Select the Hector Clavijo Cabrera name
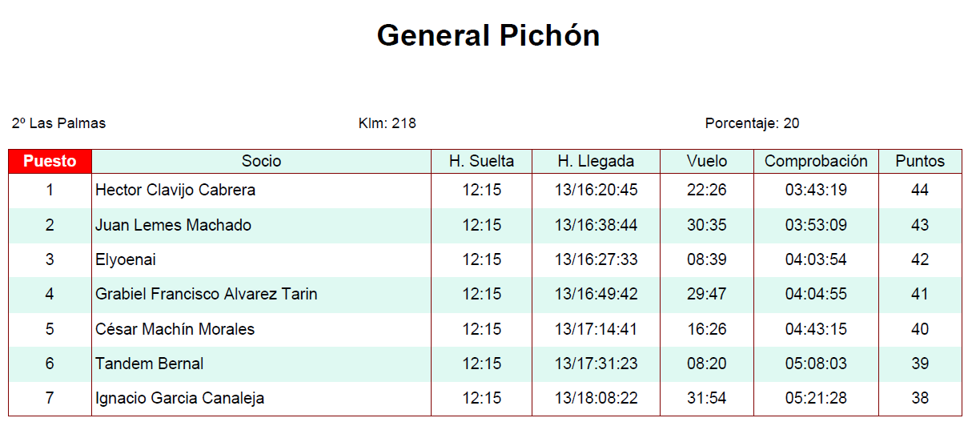This screenshot has width=980, height=434. pos(175,191)
